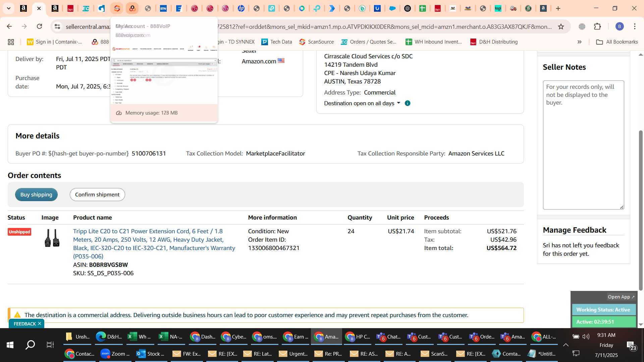
Task: Open the Chat Teams window on taskbar
Action: (388, 337)
